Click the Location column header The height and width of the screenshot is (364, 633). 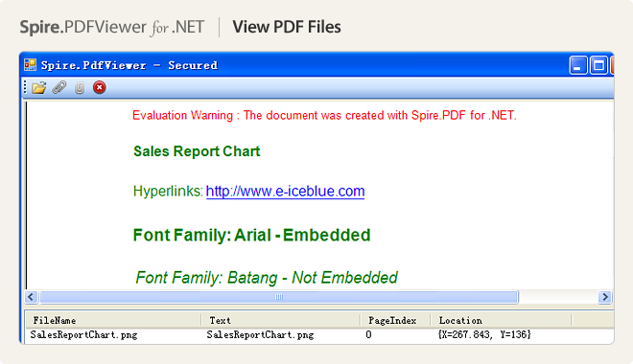tap(501, 321)
